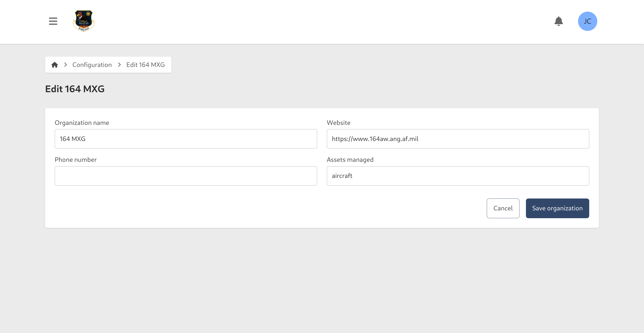This screenshot has width=644, height=333.
Task: Click the first breadcrumb chevron separator
Action: [65, 64]
